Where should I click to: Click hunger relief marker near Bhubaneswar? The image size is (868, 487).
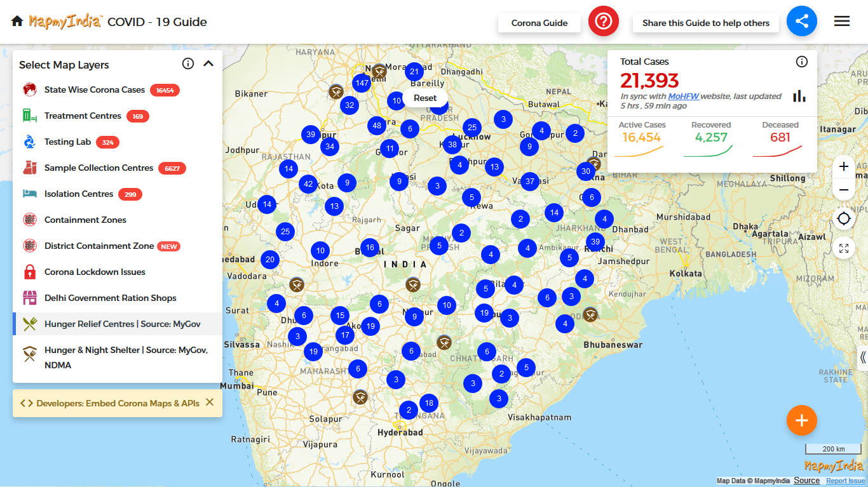(591, 314)
